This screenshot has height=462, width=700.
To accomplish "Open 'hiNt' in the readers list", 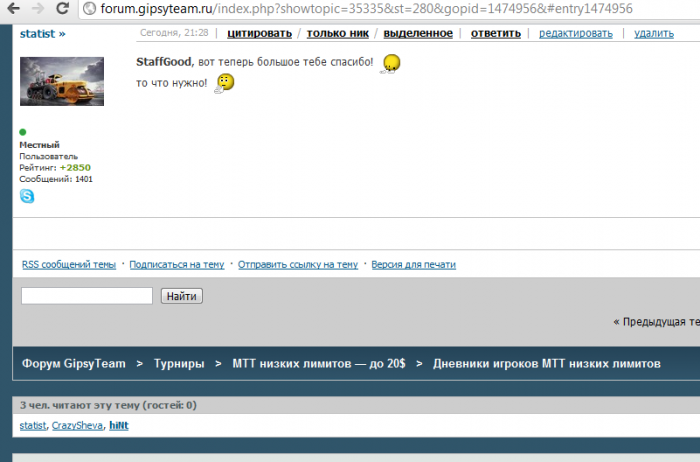I will click(119, 425).
